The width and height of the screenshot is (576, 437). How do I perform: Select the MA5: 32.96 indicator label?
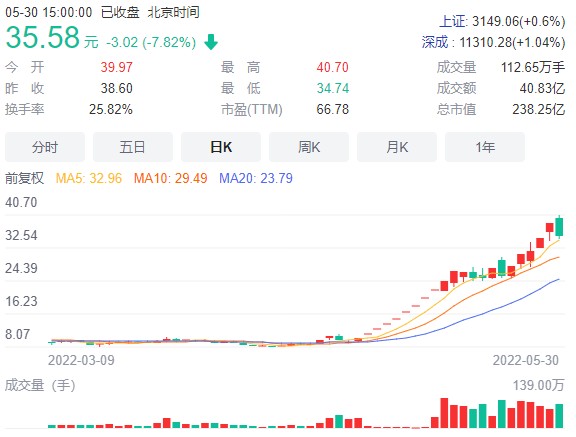(x=89, y=178)
